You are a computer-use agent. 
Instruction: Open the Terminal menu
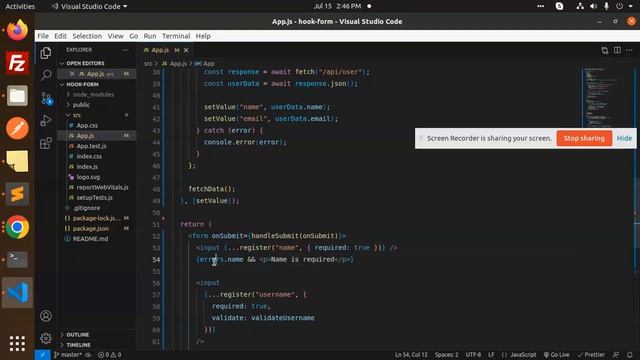coord(176,36)
